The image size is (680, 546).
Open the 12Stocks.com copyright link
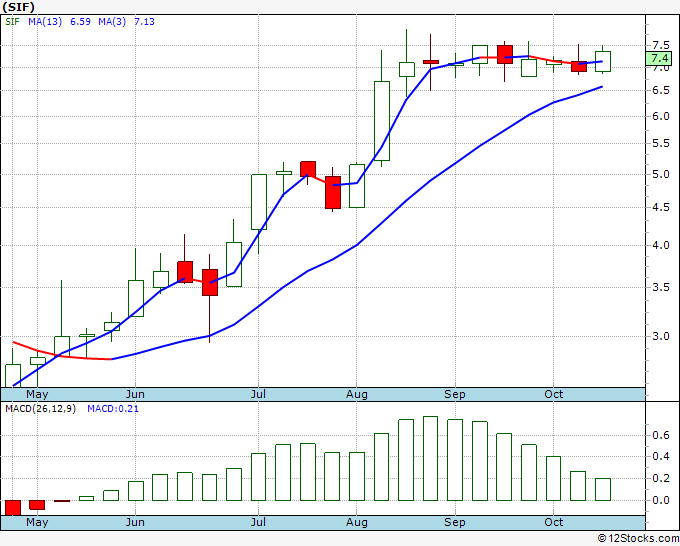point(638,539)
